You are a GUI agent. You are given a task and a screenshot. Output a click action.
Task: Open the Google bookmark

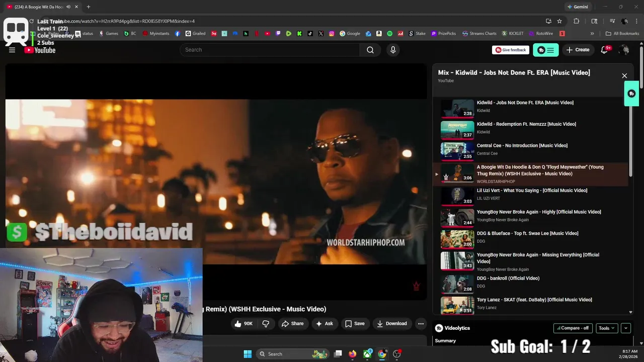tap(350, 34)
